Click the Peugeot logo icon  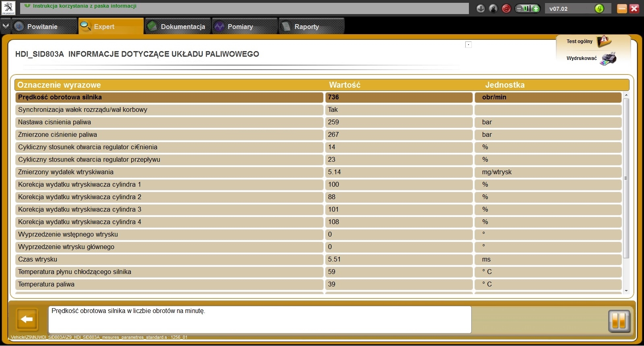coord(9,8)
